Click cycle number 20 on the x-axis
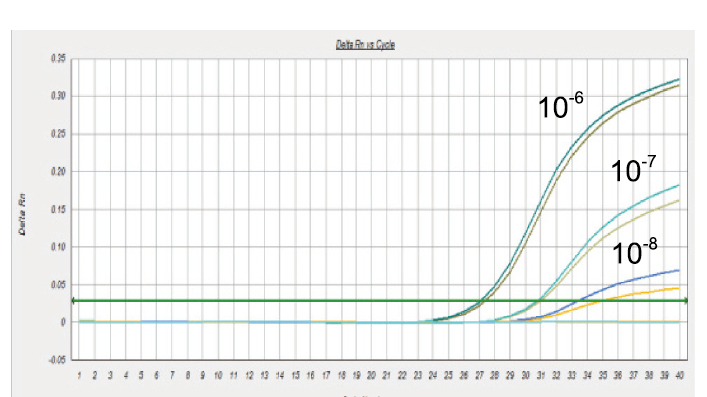This screenshot has width=707, height=397. pos(371,375)
